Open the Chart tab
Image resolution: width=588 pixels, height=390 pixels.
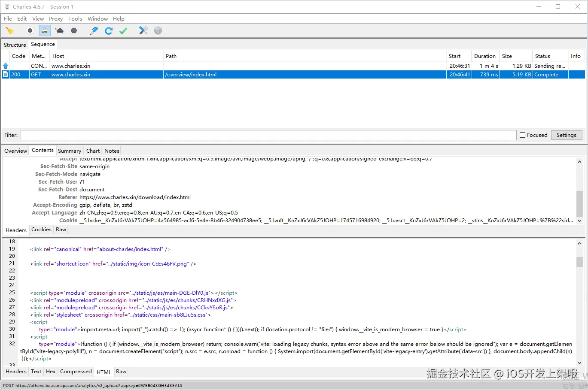[93, 151]
